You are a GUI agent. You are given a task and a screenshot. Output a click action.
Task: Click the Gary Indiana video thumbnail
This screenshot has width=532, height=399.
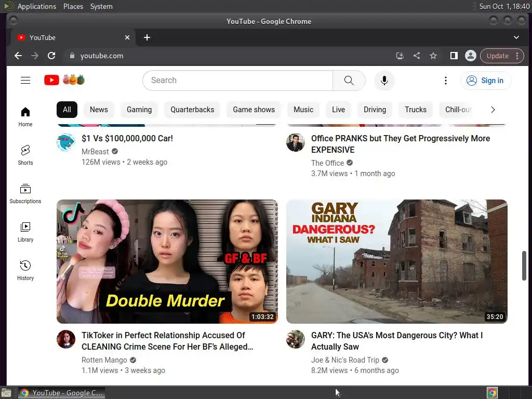coord(397,261)
